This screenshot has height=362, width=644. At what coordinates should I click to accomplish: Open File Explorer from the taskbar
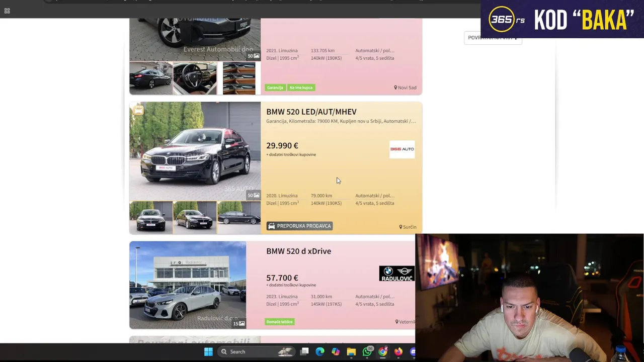(x=351, y=351)
